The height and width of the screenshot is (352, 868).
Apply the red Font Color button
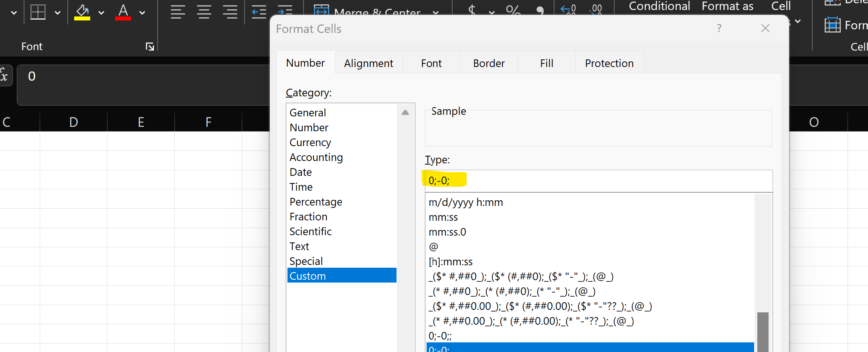tap(123, 12)
